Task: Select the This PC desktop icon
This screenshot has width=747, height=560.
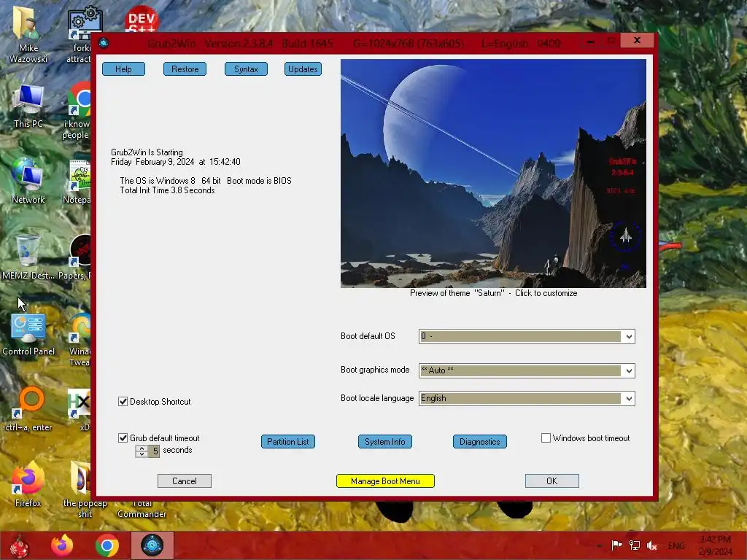Action: coord(28,106)
